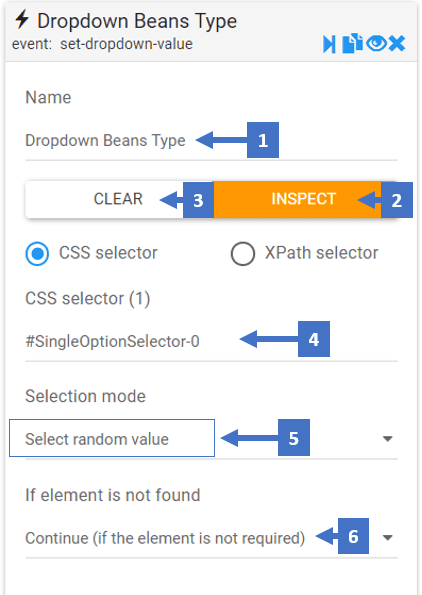Click the CLEAR button

tap(119, 199)
